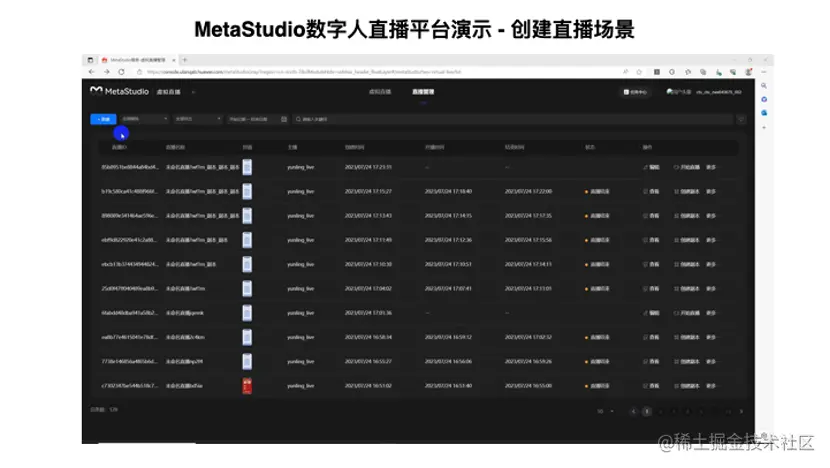
Task: Click yunling_live in the 16:55:27 row
Action: (x=301, y=362)
